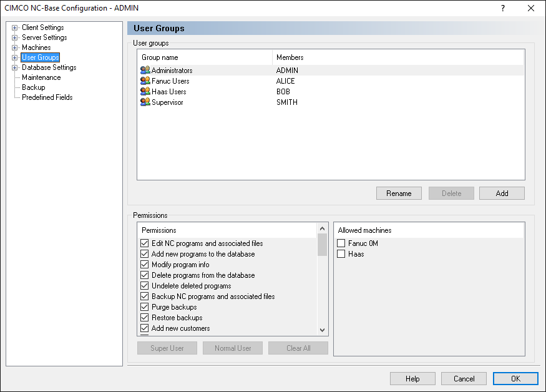Open the Backup page
Screen dimensions: 546x392
[x=34, y=87]
